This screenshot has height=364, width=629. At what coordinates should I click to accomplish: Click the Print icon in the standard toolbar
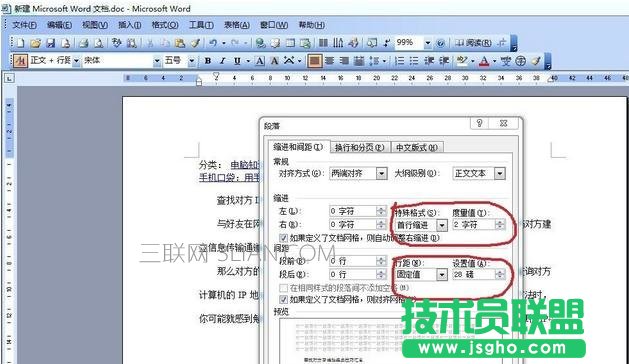point(84,43)
